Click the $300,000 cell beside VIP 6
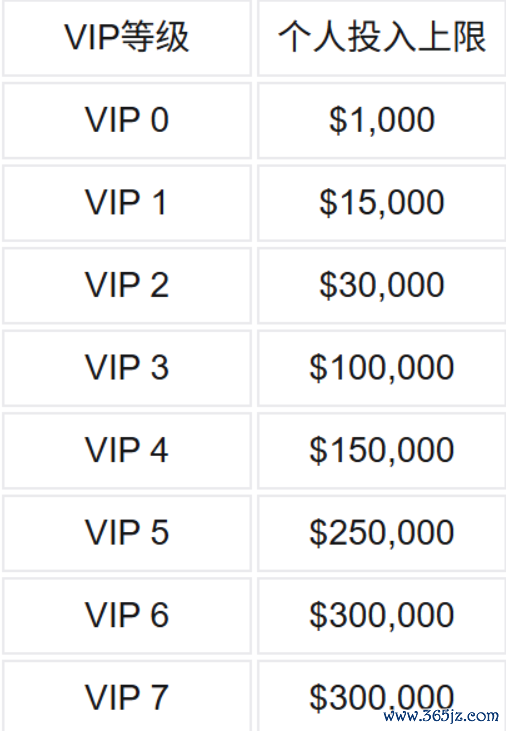The width and height of the screenshot is (506, 731). (x=381, y=615)
